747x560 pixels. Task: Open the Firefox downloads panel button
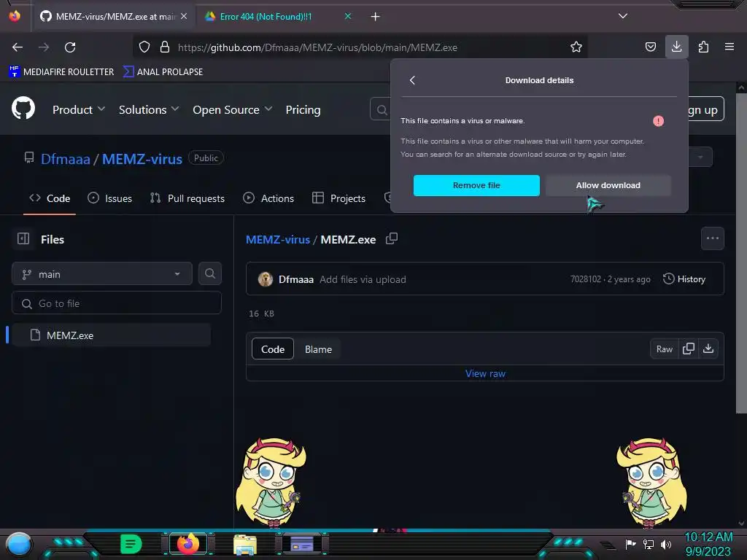tap(676, 47)
